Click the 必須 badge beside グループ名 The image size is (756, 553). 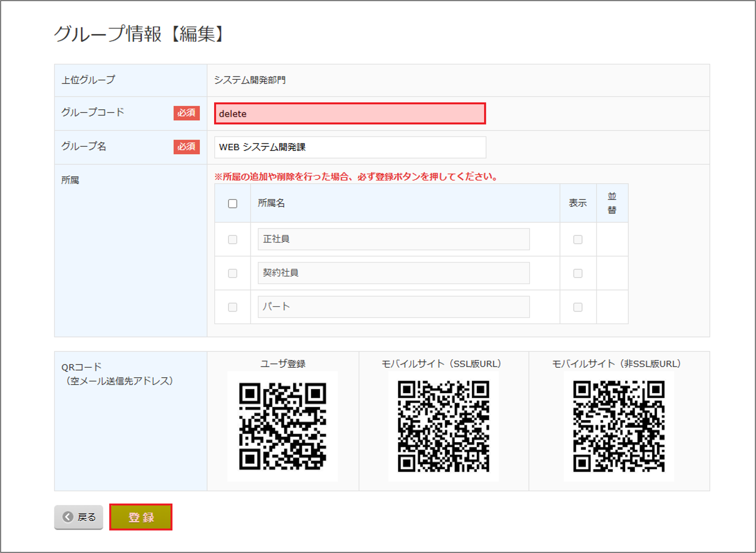pyautogui.click(x=186, y=146)
